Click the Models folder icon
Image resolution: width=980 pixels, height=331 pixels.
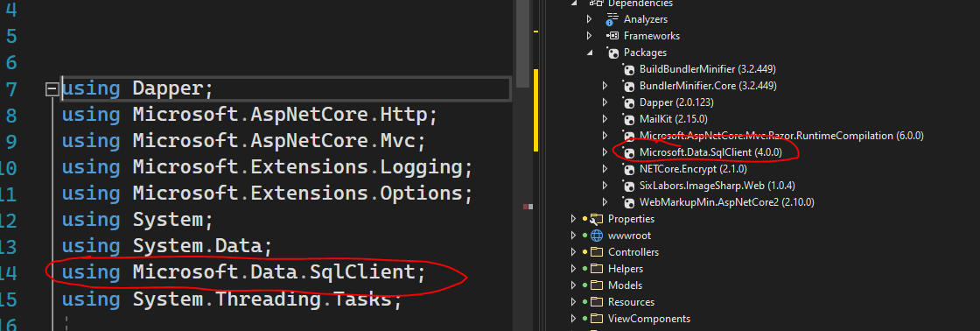pyautogui.click(x=598, y=285)
